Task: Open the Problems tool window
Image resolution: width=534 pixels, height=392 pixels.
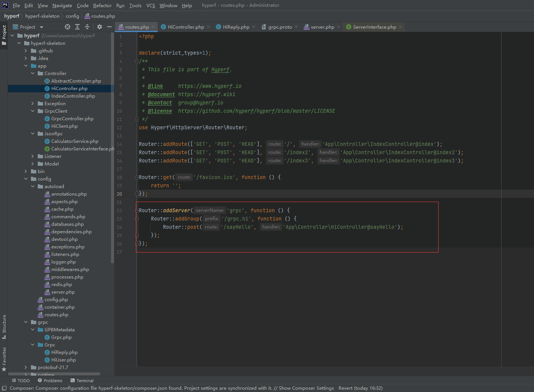Action: 49,380
